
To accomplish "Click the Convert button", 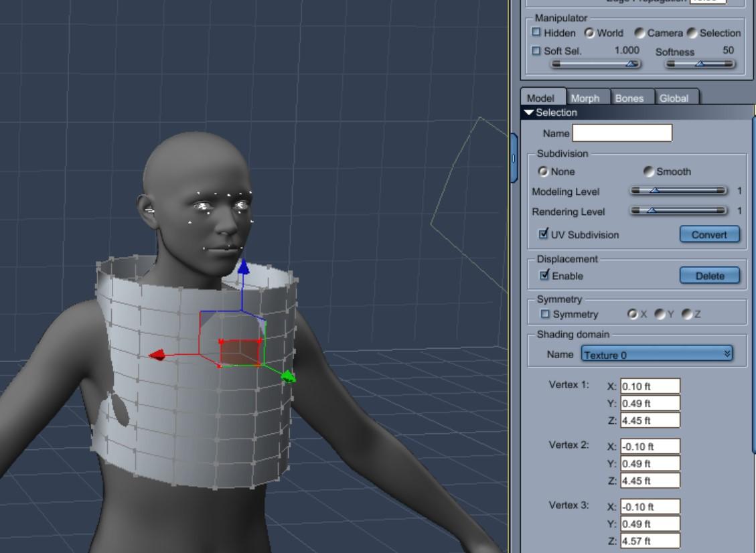I will 709,234.
